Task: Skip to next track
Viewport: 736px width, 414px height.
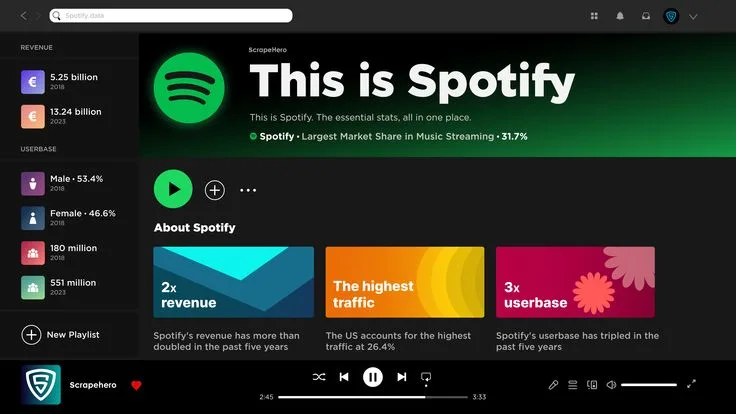Action: pos(402,377)
